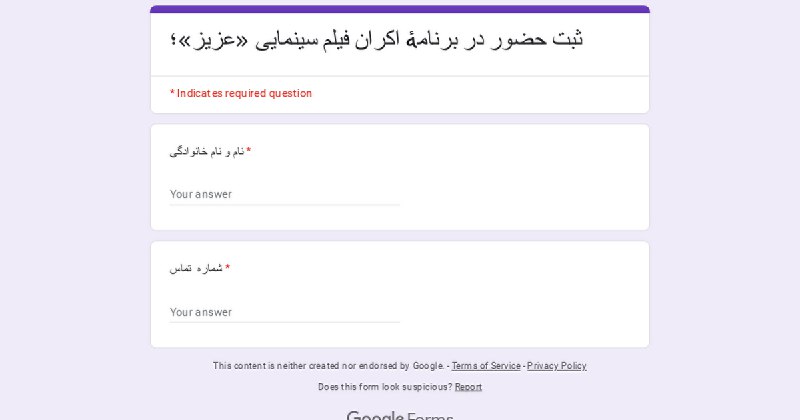The image size is (800, 420).
Task: Click the red asterisk beside شماره تماس
Action: pyautogui.click(x=228, y=267)
